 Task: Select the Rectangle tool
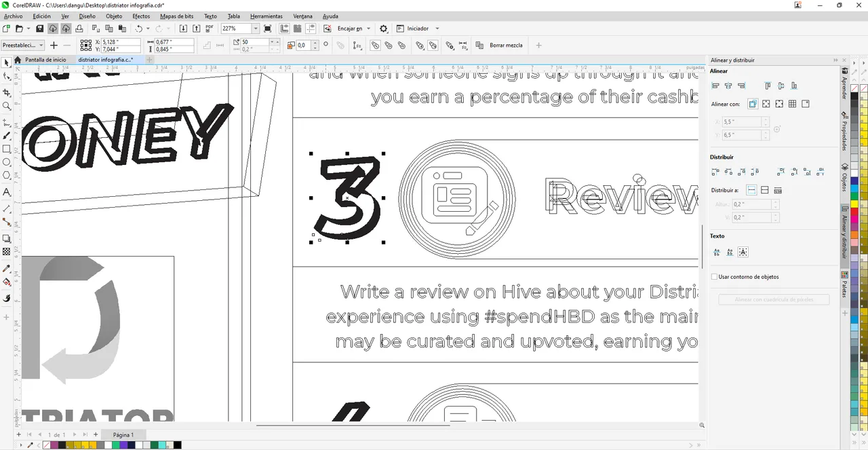coord(7,149)
